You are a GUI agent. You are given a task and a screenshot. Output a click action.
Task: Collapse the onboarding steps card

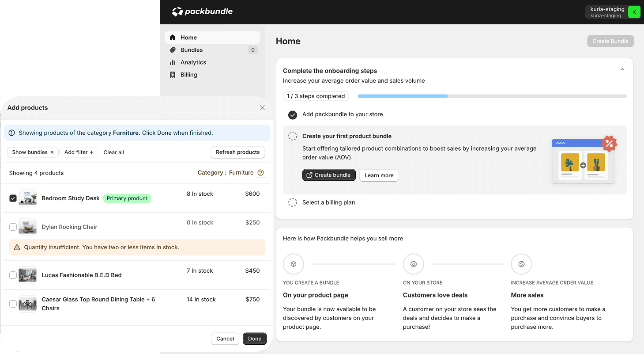click(x=622, y=70)
